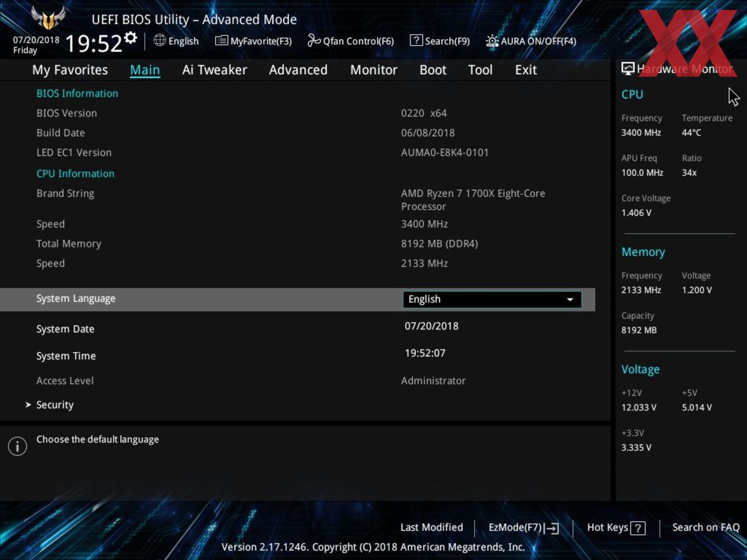The image size is (747, 560).
Task: Click the BIOS Information heading
Action: [77, 93]
